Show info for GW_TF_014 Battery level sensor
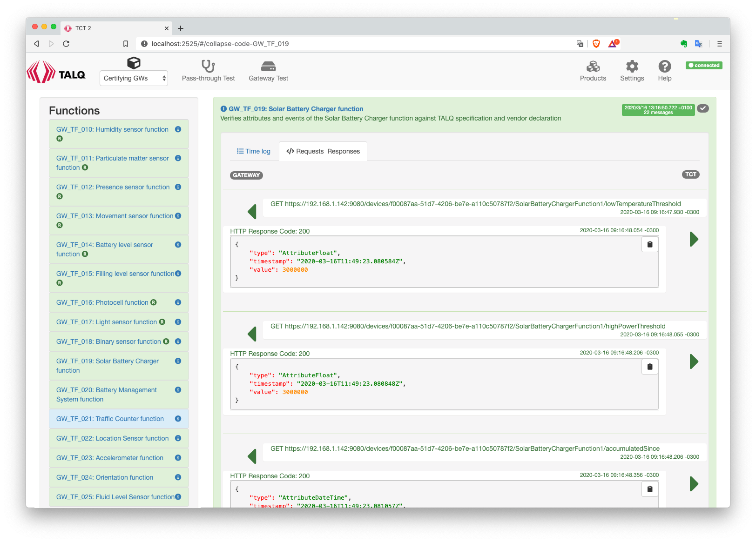The width and height of the screenshot is (756, 542). point(178,245)
